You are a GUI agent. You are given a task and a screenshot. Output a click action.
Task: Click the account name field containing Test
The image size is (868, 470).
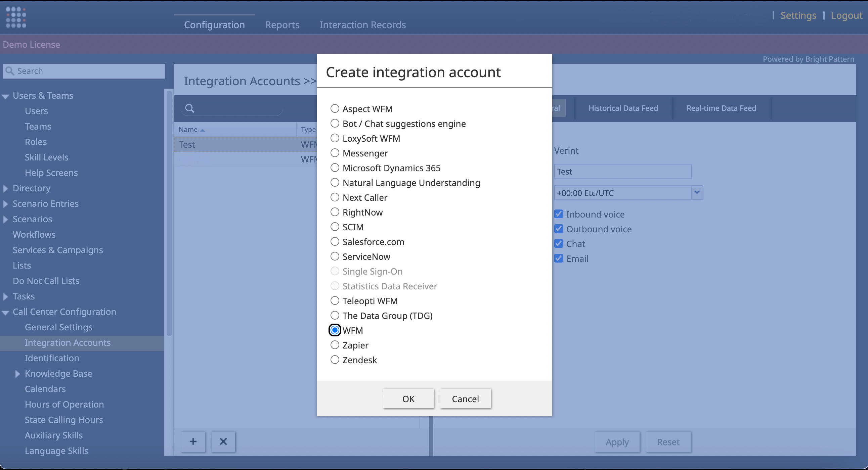click(623, 171)
